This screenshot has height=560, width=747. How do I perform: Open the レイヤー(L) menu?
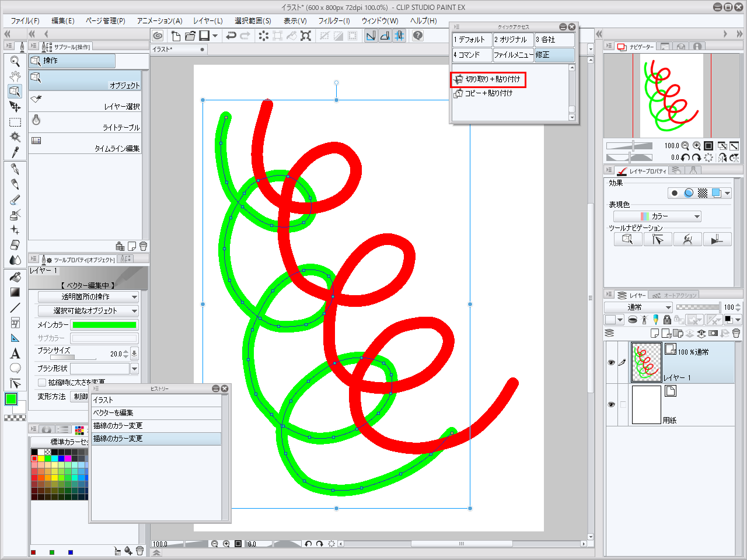coord(208,20)
